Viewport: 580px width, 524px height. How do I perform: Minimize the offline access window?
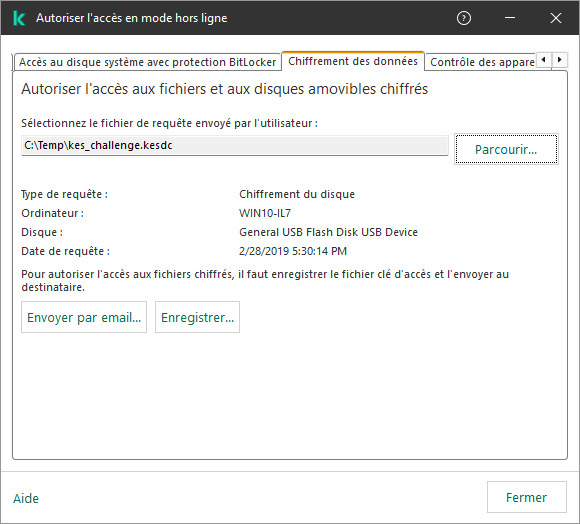click(x=510, y=18)
